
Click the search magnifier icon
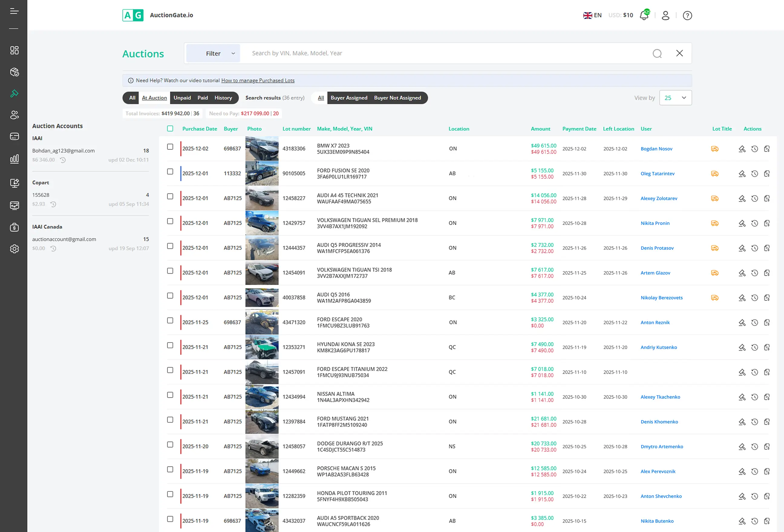(657, 53)
